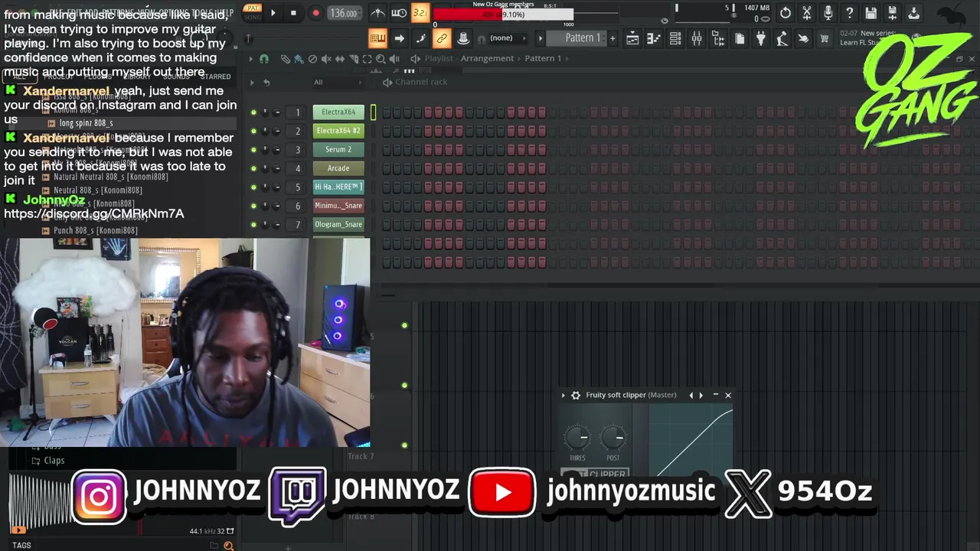Save project with the floppy disk icon

pyautogui.click(x=871, y=13)
